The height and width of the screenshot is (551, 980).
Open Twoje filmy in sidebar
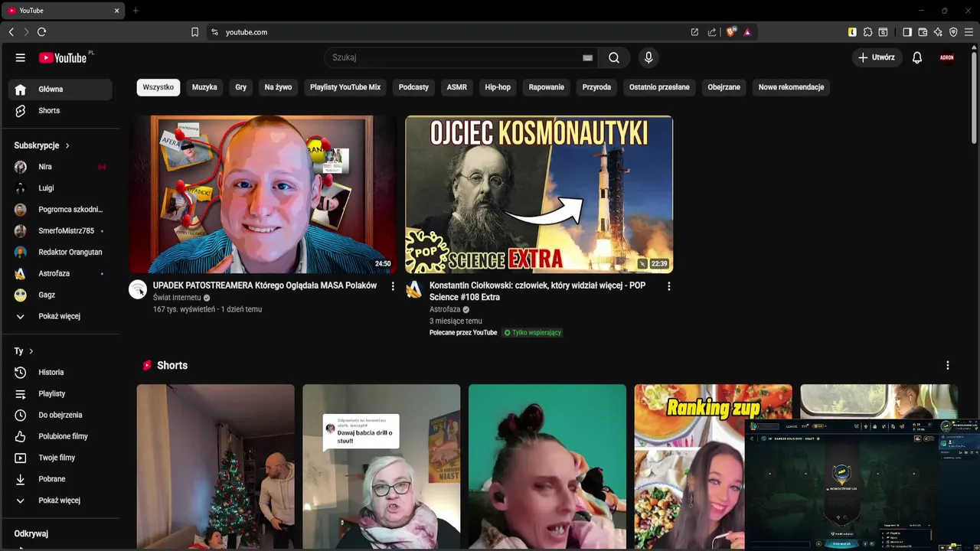point(60,458)
